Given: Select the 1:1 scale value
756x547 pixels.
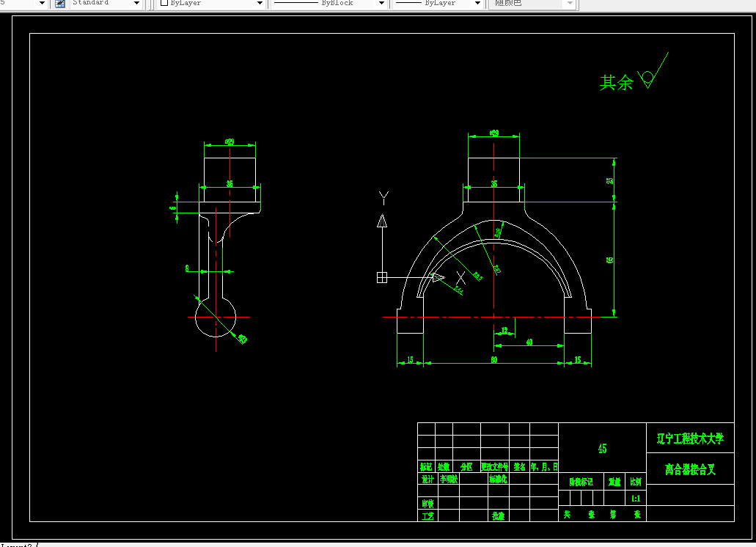Looking at the screenshot, I should 636,499.
